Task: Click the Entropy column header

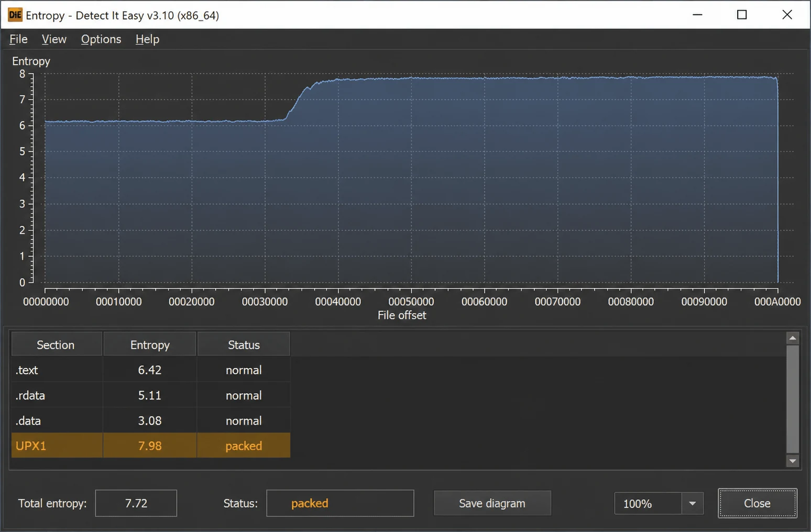Action: [150, 345]
